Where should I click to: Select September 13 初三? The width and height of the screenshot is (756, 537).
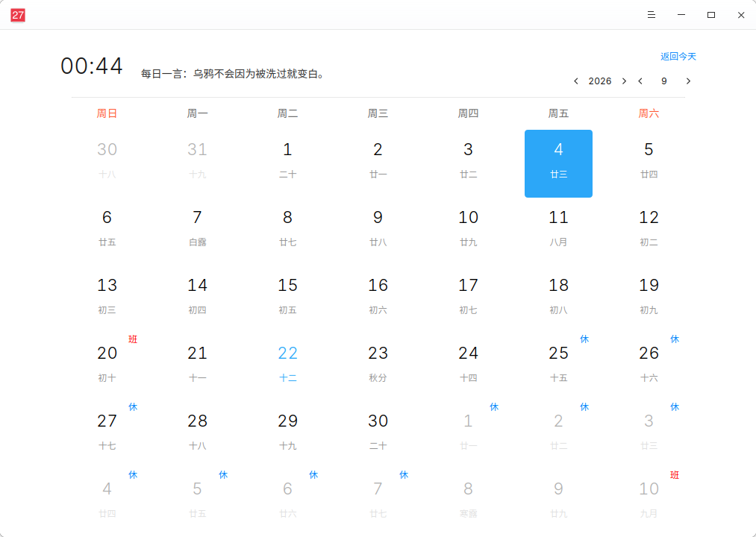[107, 299]
